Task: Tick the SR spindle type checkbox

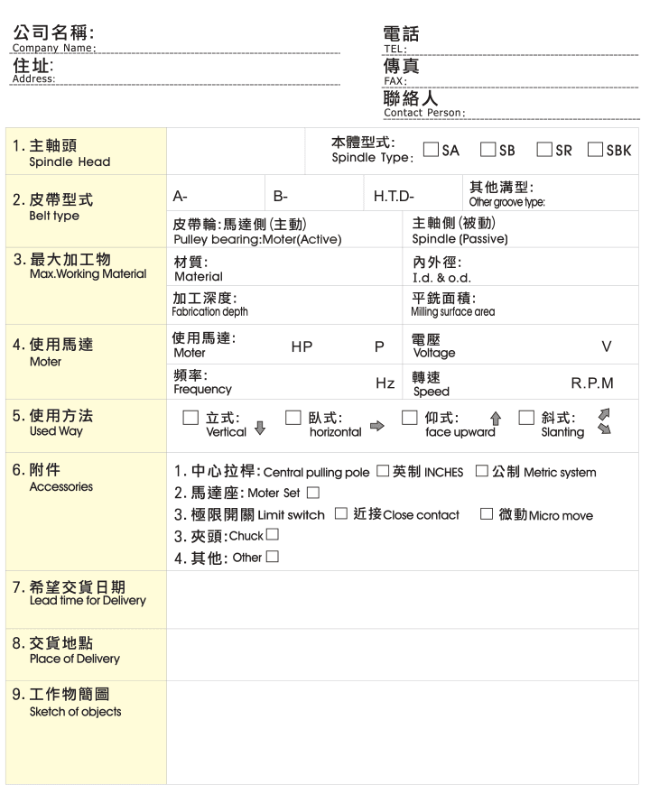Action: tap(543, 150)
